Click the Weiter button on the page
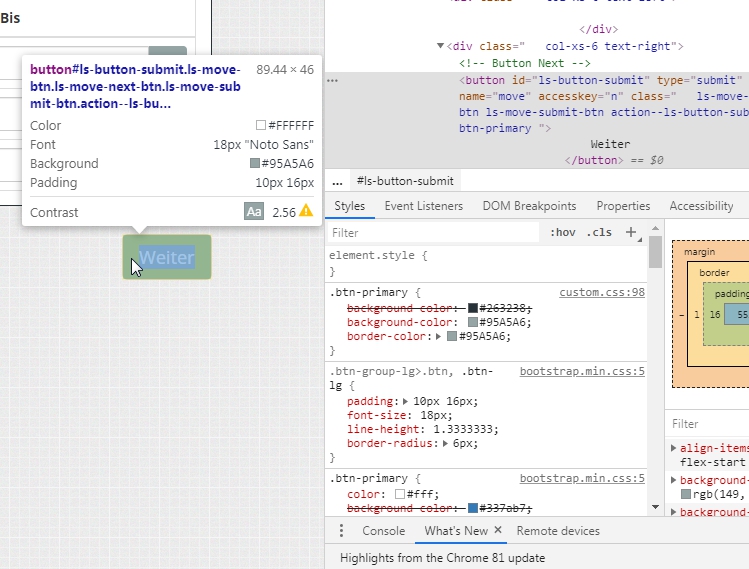 tap(167, 257)
